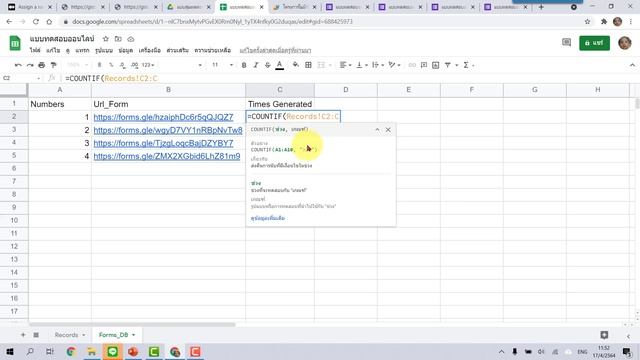Viewport: 640px width, 360px height.
Task: Collapse the COUNTIF help popup
Action: pos(377,130)
